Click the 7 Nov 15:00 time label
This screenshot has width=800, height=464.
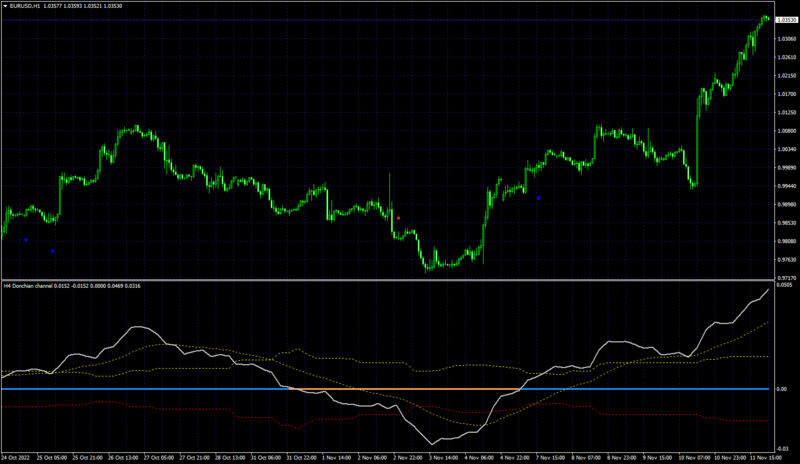(x=551, y=458)
